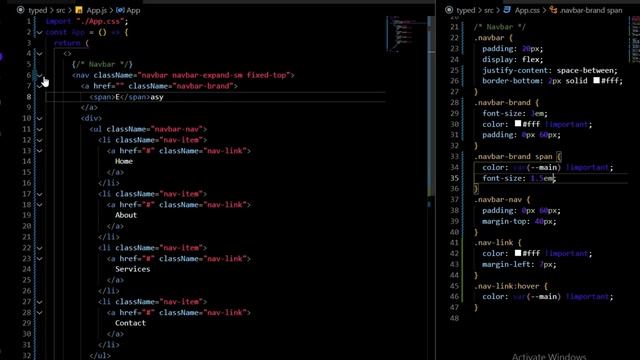
Task: Click the '.nav-link:hover {' selector in App.css
Action: (x=511, y=286)
